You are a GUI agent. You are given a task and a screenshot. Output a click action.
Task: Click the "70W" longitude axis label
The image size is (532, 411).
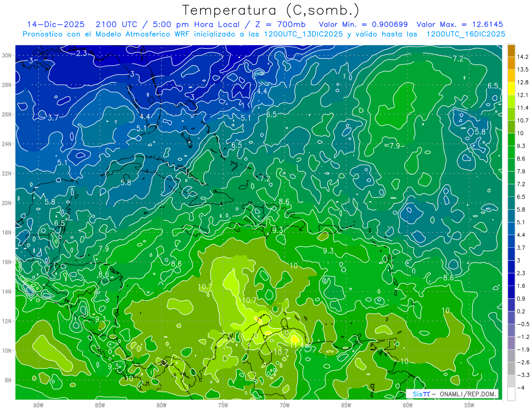(x=285, y=405)
